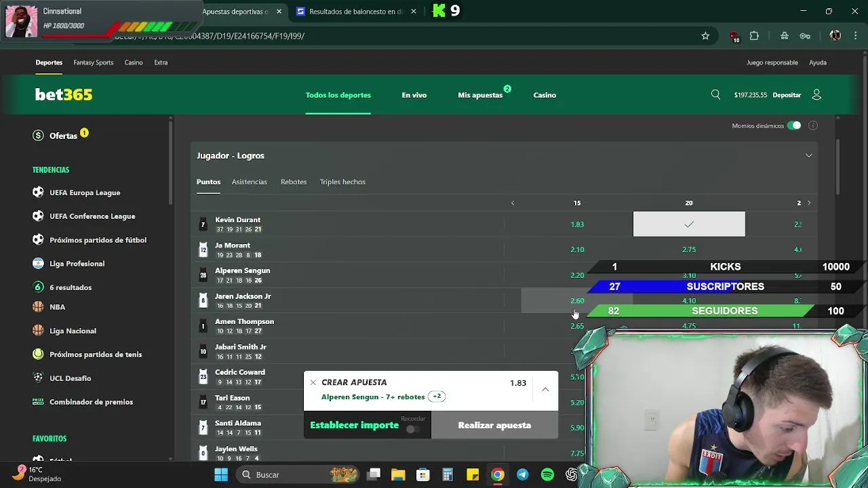Open Extra in top menu
The image size is (868, 488).
click(x=161, y=62)
